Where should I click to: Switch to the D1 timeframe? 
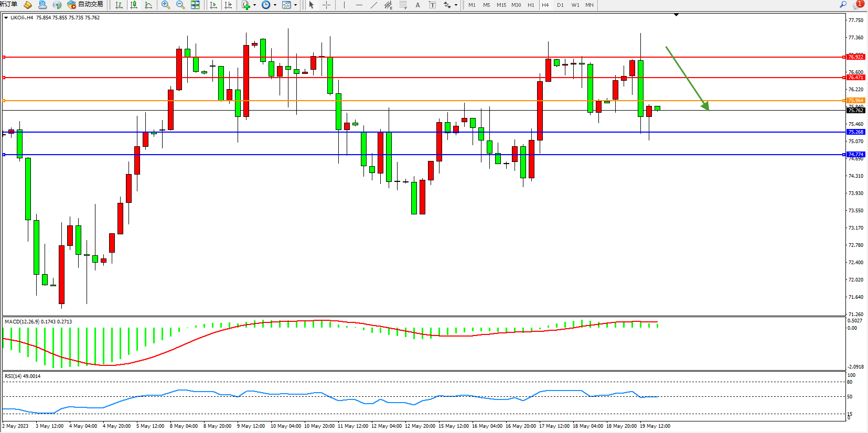click(x=560, y=5)
